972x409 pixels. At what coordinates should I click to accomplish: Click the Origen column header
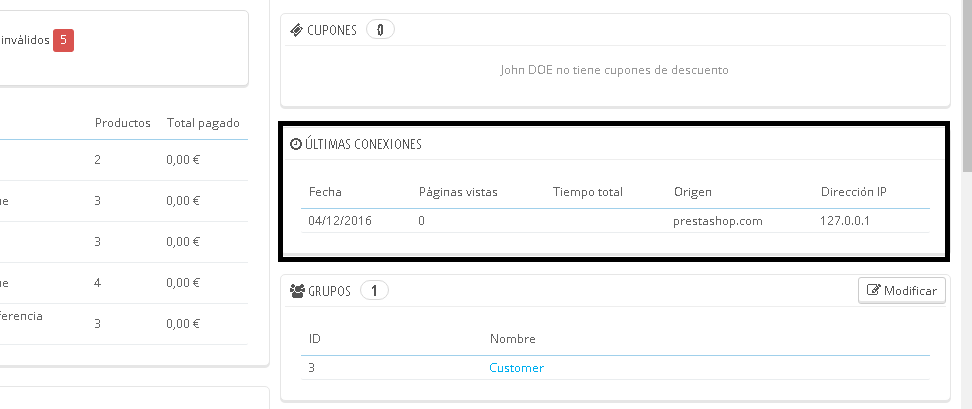click(x=692, y=192)
